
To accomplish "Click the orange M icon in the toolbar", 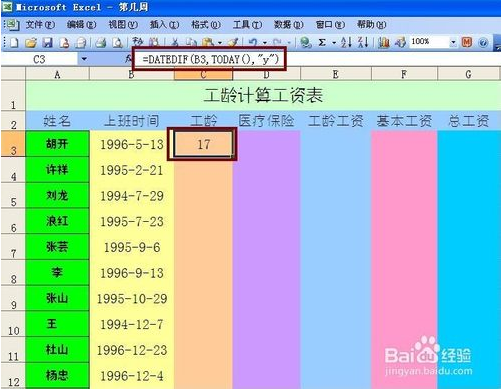I will [467, 42].
